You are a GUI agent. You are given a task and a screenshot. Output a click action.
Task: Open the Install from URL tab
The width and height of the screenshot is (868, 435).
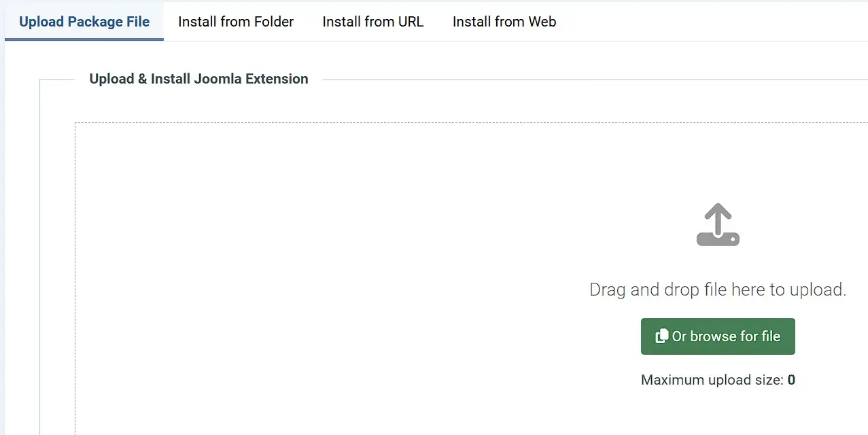tap(372, 21)
